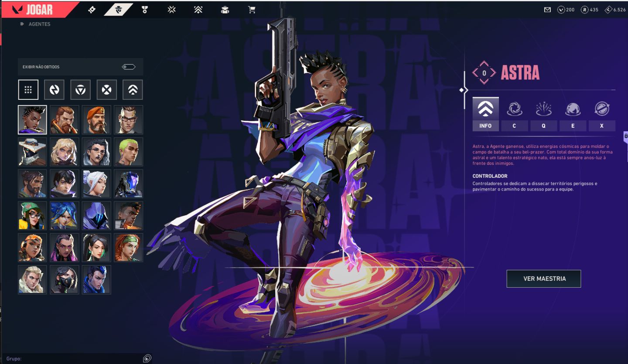628x364 pixels.
Task: Select Cypher agent portrait with white hat
Action: (x=32, y=152)
